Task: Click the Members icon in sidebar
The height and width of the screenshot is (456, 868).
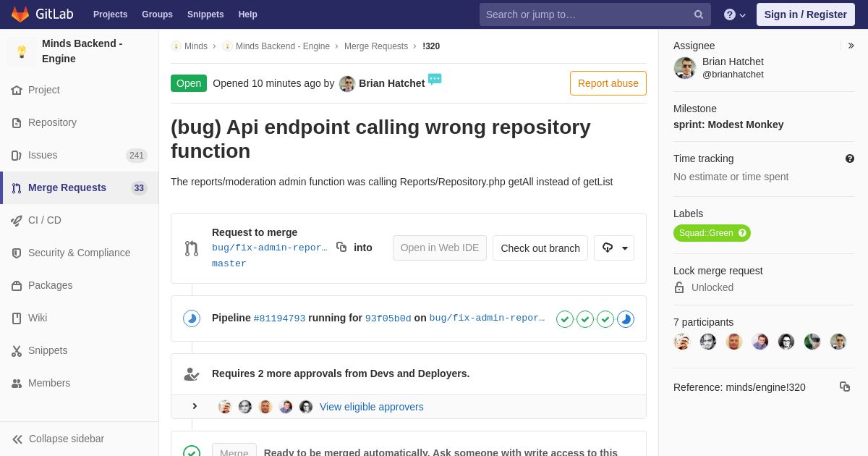Action: 17,384
